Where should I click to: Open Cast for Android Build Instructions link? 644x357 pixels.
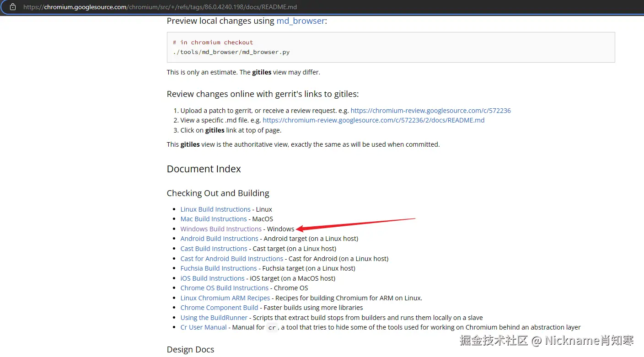(x=232, y=259)
